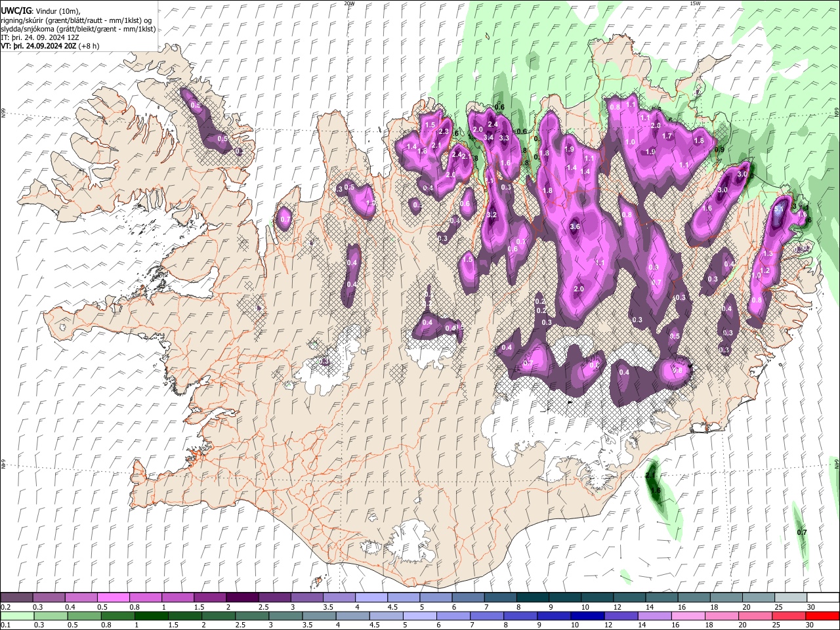
Task: Pick the grey-blue swatch between 3.5 and 4 in the rain legend
Action: 319,616
